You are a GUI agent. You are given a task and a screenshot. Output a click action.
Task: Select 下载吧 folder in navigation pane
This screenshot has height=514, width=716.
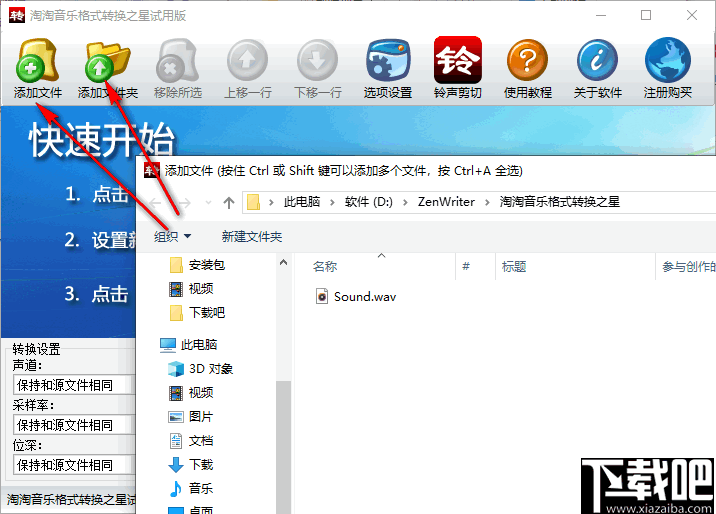(x=197, y=313)
